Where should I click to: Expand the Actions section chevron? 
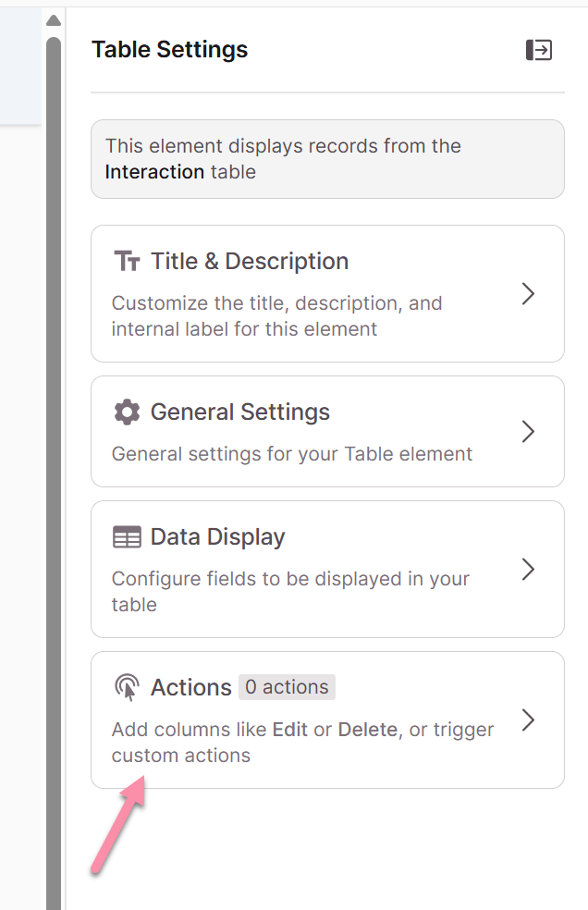coord(528,719)
